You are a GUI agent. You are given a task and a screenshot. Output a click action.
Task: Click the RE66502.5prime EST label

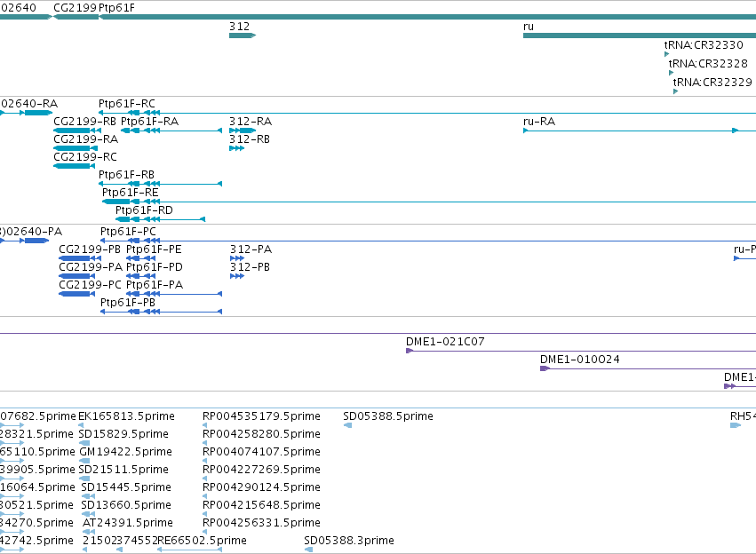(x=202, y=541)
